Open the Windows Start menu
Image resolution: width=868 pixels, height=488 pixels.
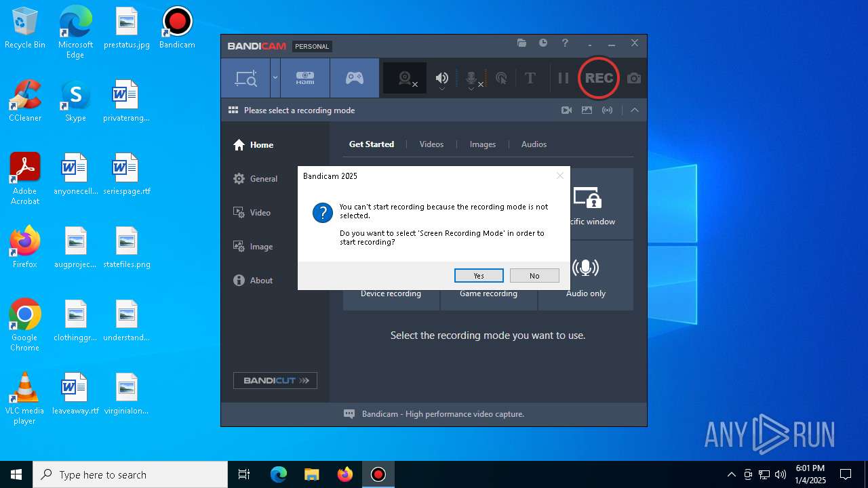[16, 474]
